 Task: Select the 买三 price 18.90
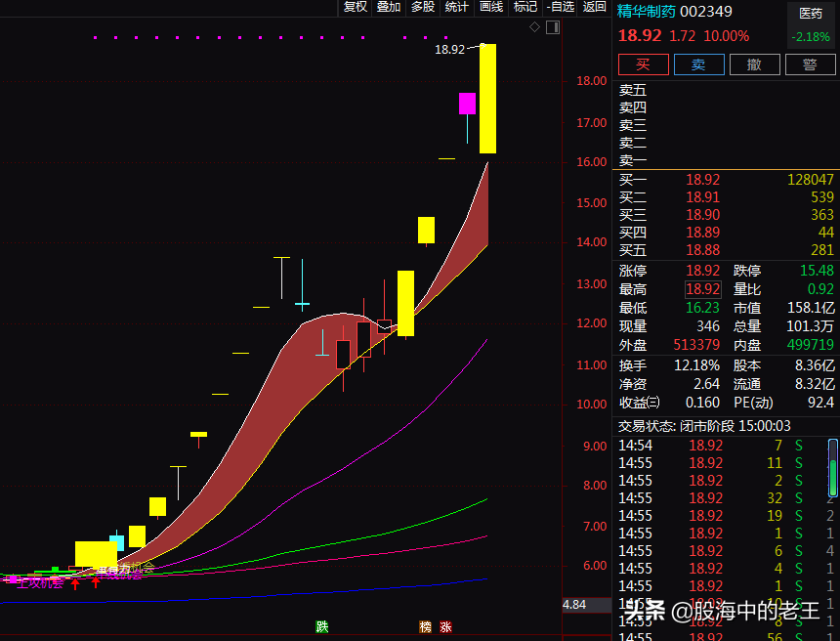click(703, 215)
